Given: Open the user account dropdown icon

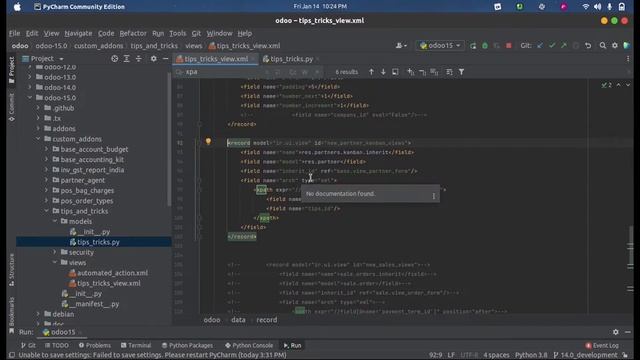Looking at the screenshot, I should pos(401,46).
